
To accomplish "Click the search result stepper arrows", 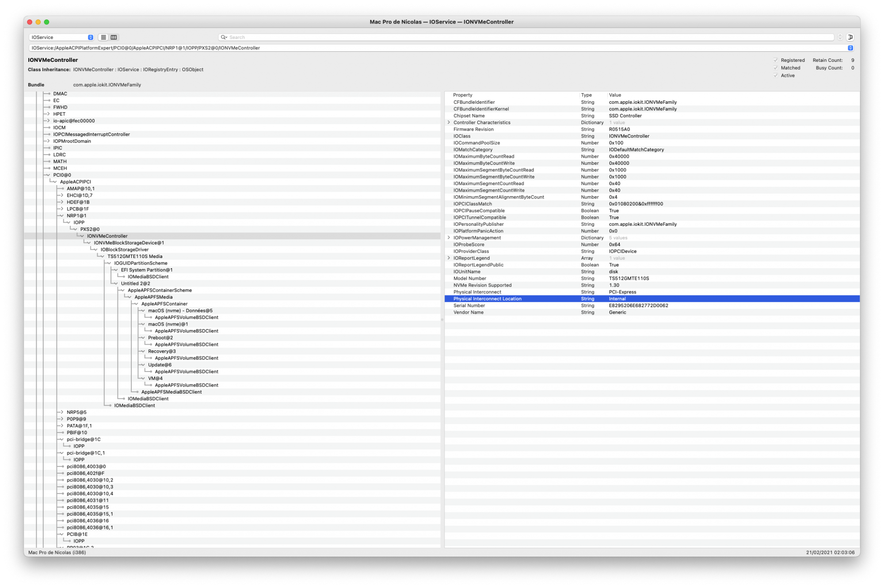I will (x=840, y=38).
